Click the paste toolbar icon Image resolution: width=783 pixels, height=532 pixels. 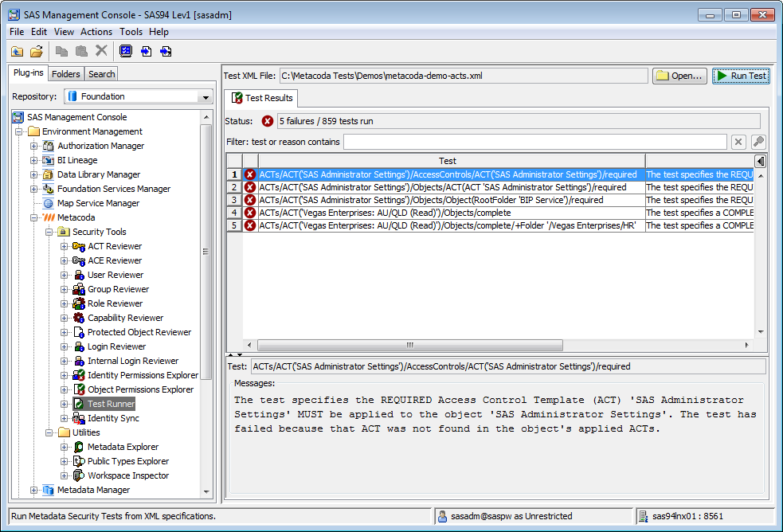point(81,51)
